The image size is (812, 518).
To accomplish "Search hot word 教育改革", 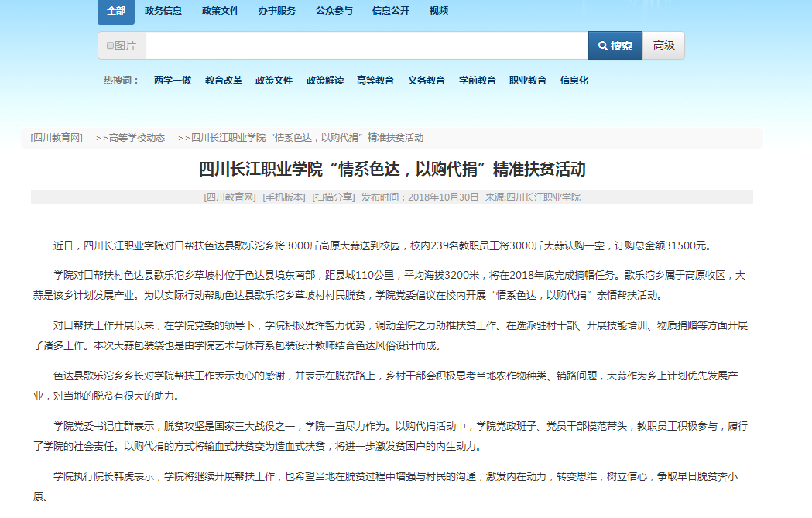I will point(223,81).
